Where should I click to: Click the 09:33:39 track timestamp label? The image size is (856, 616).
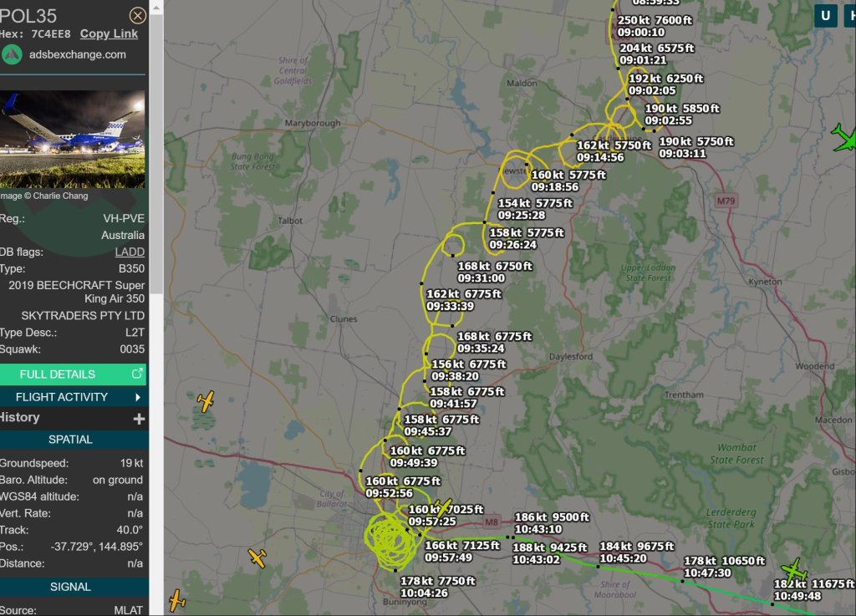451,306
